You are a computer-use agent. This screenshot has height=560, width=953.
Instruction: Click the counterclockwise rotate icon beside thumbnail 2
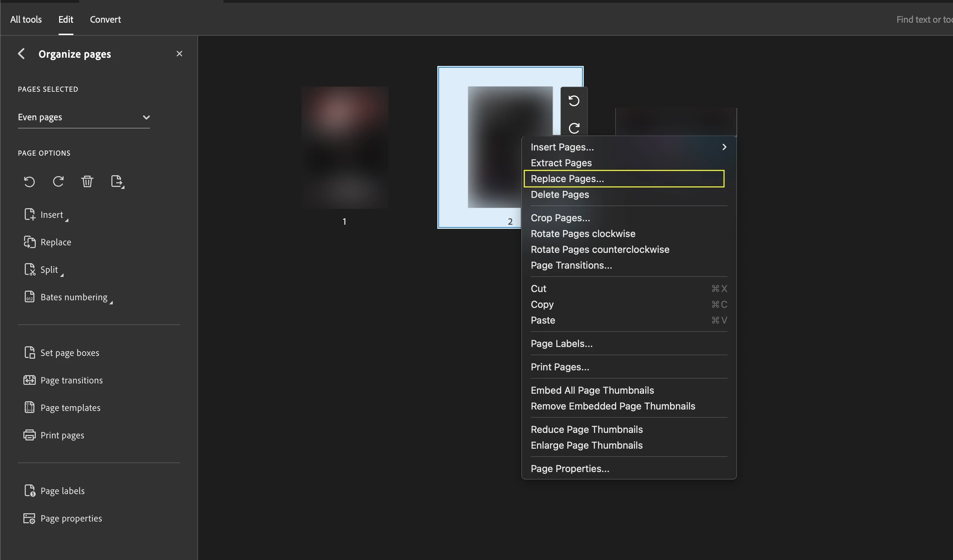(x=574, y=101)
